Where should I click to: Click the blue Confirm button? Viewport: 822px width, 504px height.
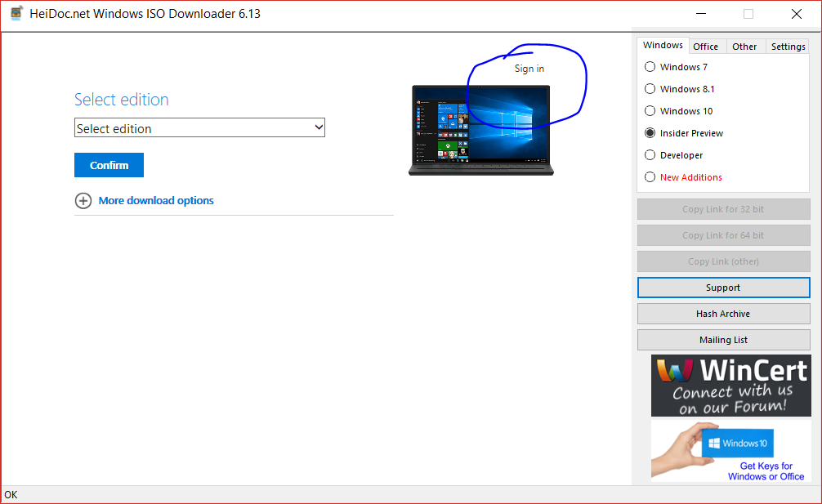[109, 165]
